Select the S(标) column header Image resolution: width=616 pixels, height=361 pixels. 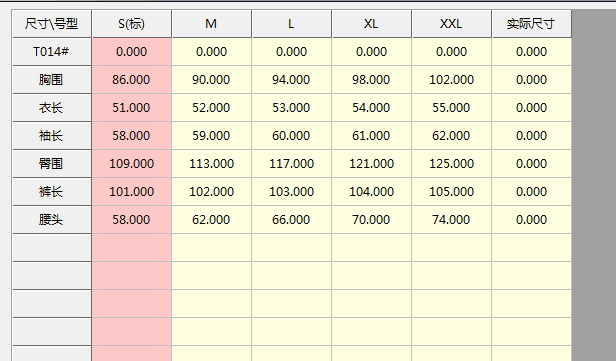coord(132,24)
